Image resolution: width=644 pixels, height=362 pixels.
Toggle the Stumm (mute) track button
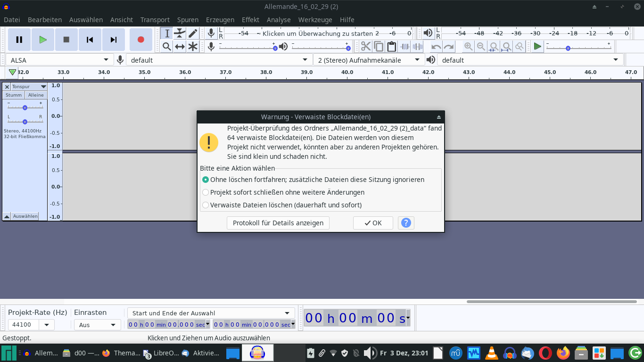(x=14, y=95)
